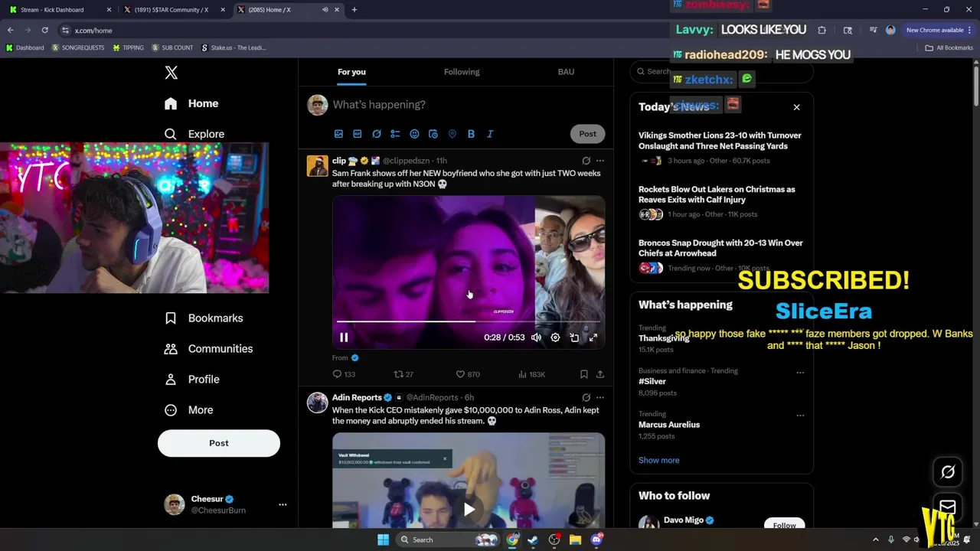The width and height of the screenshot is (980, 551).
Task: Bookmark the clip post
Action: click(x=584, y=374)
